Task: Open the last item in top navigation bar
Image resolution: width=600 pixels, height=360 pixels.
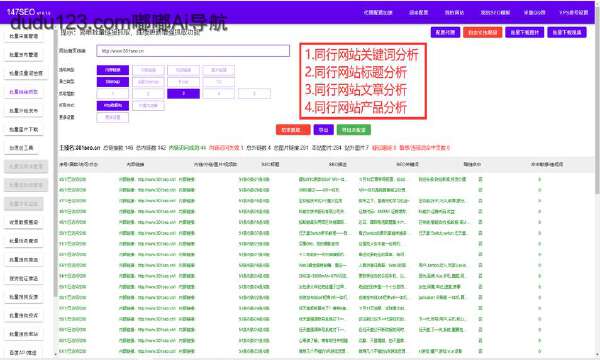Action: pos(574,12)
